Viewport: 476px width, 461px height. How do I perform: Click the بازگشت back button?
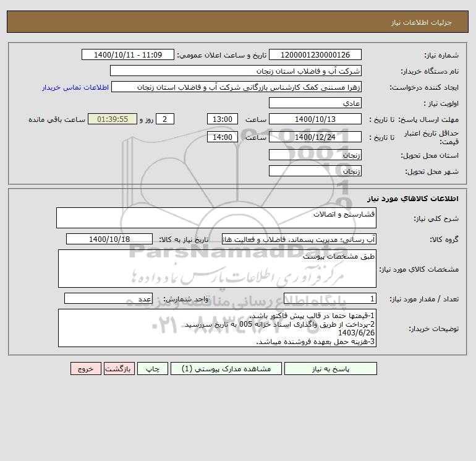pos(119,369)
